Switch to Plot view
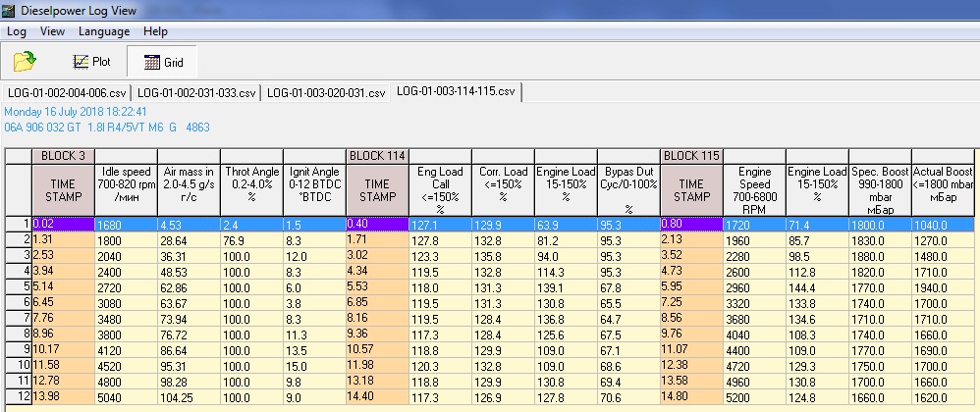The width and height of the screenshot is (980, 412). pos(91,62)
